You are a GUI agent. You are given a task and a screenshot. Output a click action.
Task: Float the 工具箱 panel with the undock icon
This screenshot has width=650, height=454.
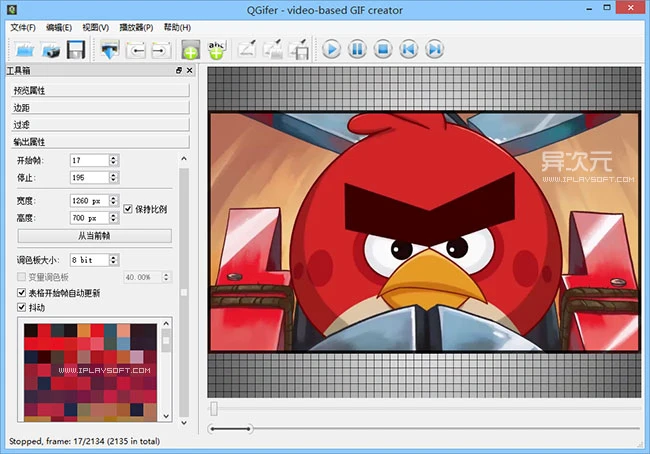pyautogui.click(x=179, y=70)
